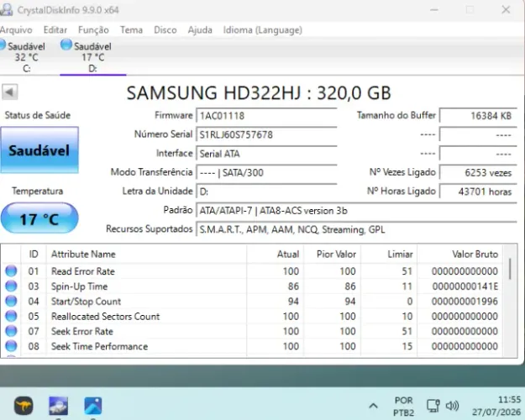Select the Start/Stop Count row

[252, 301]
